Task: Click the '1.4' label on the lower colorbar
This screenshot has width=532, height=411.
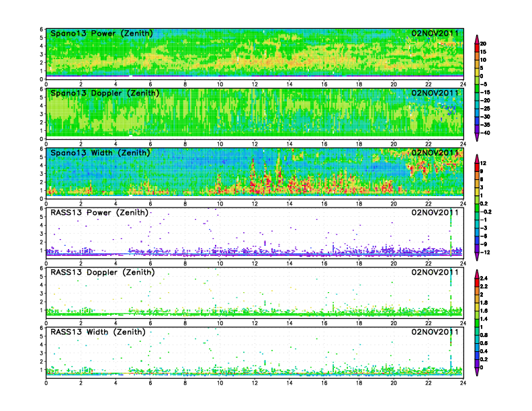Action: click(x=484, y=319)
